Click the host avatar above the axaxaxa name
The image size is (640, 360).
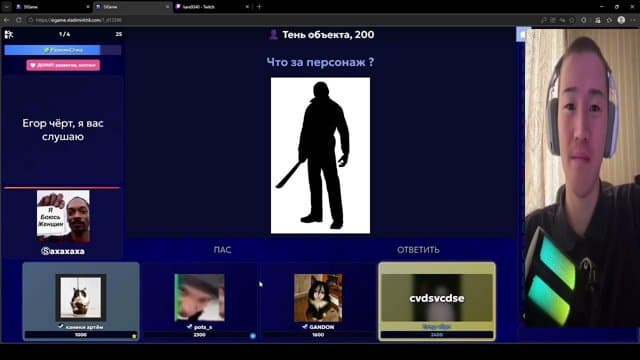tap(63, 217)
